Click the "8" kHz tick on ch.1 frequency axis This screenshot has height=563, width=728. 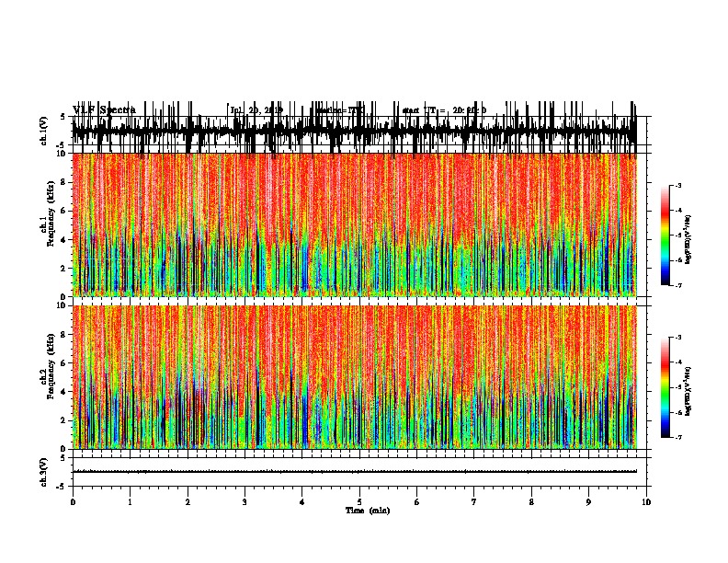coord(64,182)
